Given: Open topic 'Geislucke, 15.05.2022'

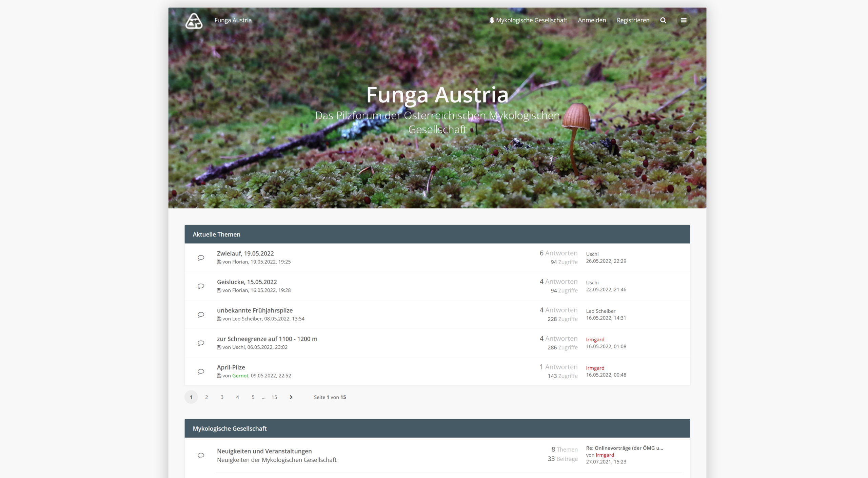Looking at the screenshot, I should pos(247,282).
